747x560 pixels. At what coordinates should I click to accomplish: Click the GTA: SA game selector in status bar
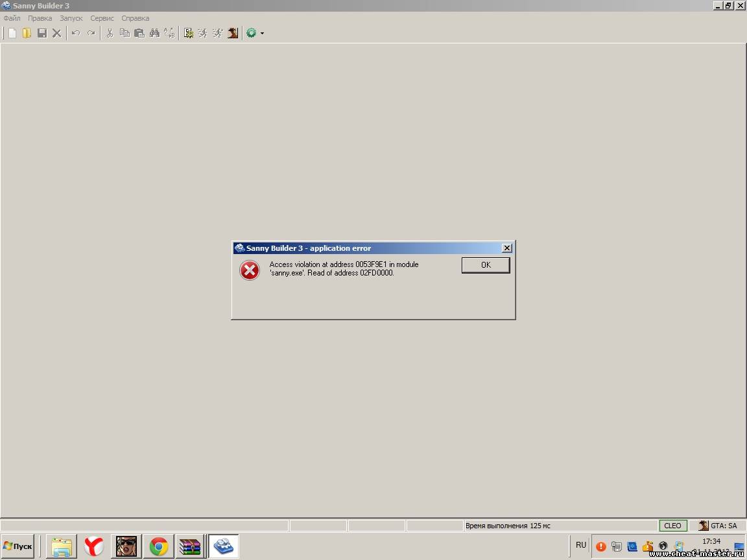click(718, 526)
